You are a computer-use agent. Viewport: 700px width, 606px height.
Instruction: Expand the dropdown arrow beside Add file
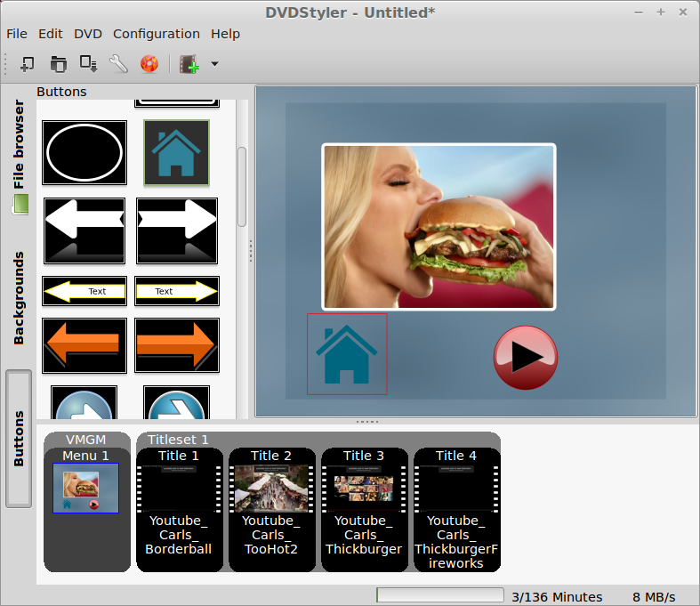click(x=214, y=64)
